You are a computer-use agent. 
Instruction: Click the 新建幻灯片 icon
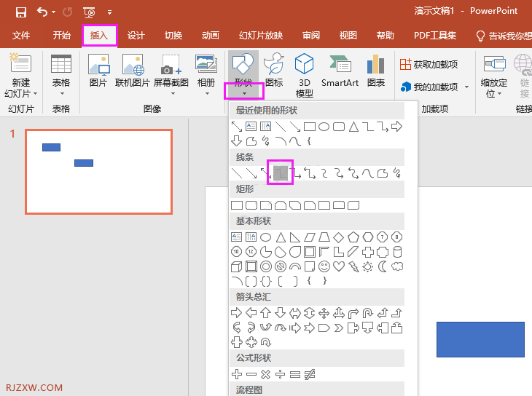pos(20,63)
